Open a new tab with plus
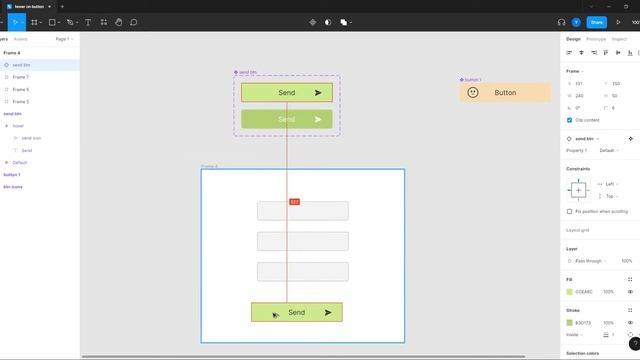The image size is (640, 360). click(62, 7)
